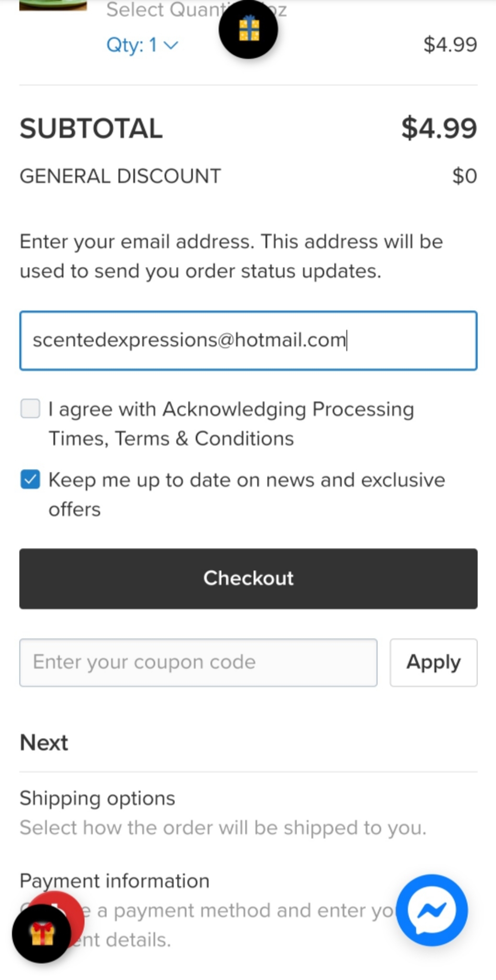Click the gift box icon at bottom left

[42, 934]
